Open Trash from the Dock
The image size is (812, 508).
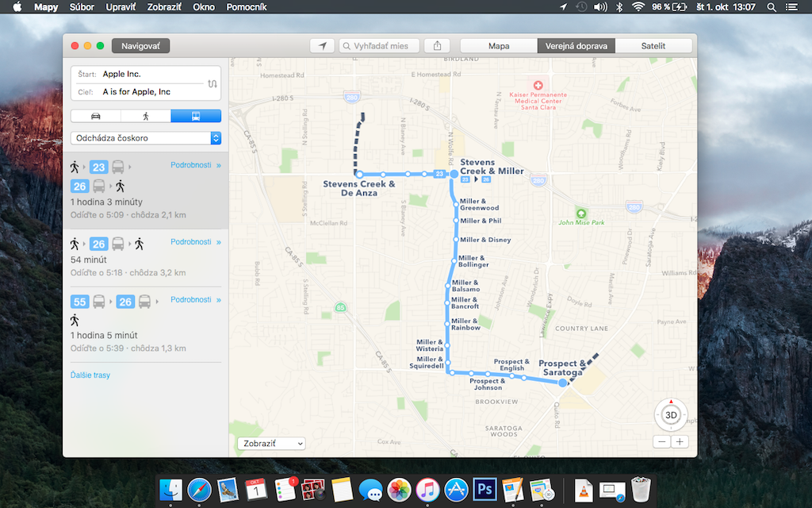pos(641,489)
